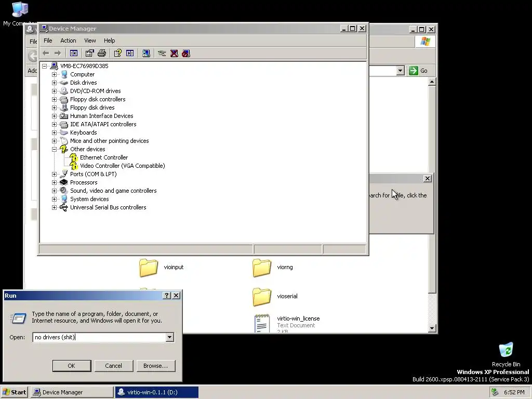Click the vioserial folder icon
The height and width of the screenshot is (399, 532).
(262, 297)
